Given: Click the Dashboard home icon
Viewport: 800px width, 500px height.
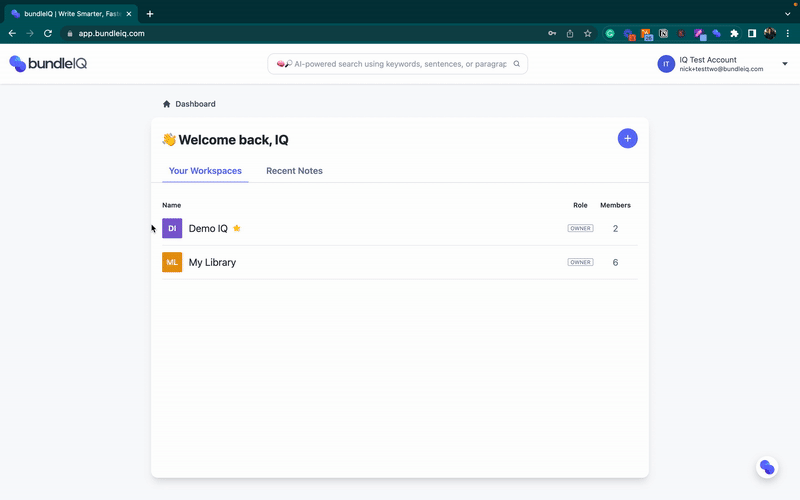Looking at the screenshot, I should click(x=166, y=104).
